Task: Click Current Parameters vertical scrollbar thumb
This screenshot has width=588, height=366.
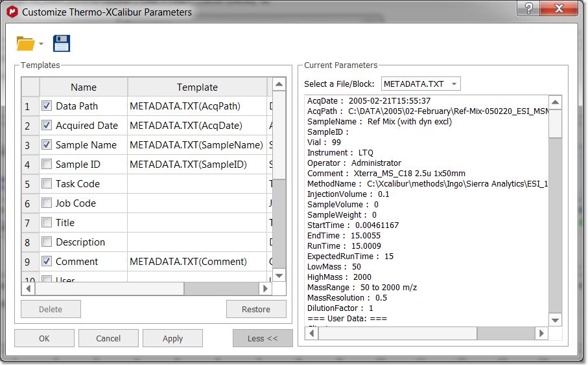Action: pos(556,124)
